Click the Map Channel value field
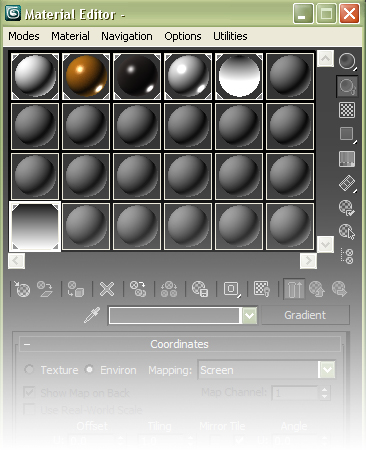 pyautogui.click(x=294, y=393)
